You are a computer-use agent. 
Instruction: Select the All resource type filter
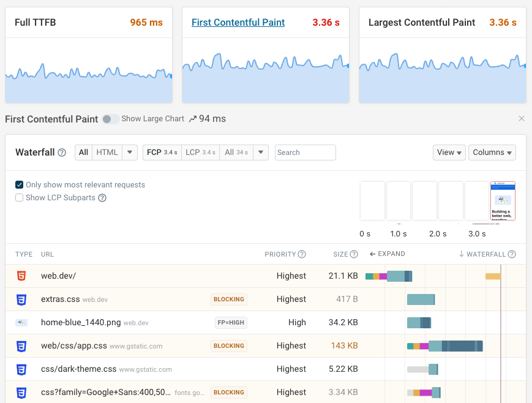[83, 153]
